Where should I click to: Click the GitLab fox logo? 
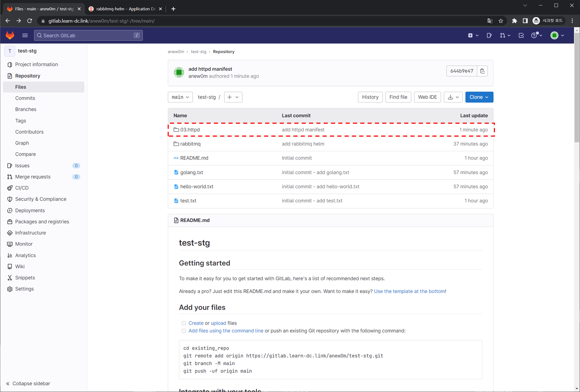tap(10, 35)
